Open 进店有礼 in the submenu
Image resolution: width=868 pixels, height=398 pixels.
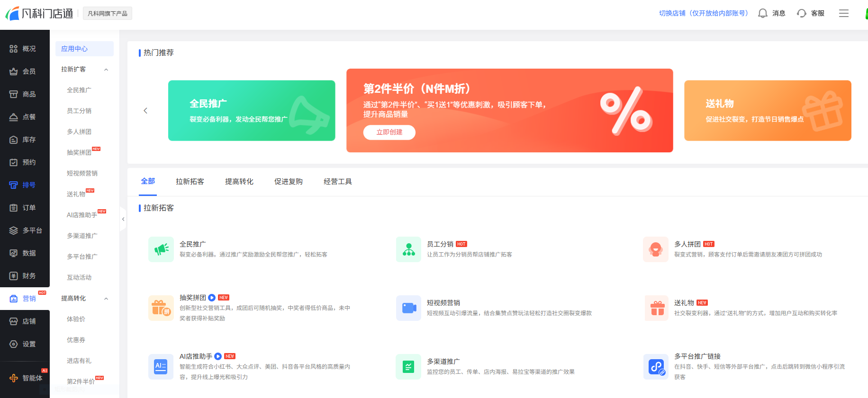pyautogui.click(x=79, y=361)
